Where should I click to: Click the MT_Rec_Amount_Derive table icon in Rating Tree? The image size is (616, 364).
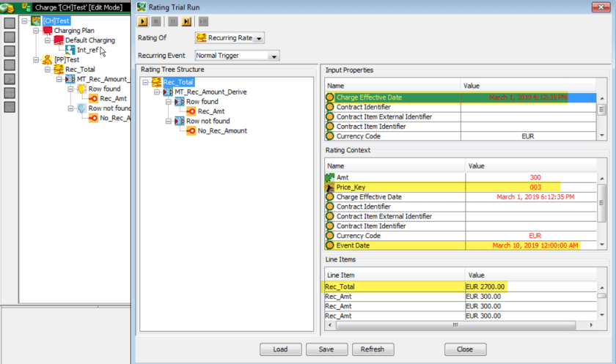tap(168, 92)
